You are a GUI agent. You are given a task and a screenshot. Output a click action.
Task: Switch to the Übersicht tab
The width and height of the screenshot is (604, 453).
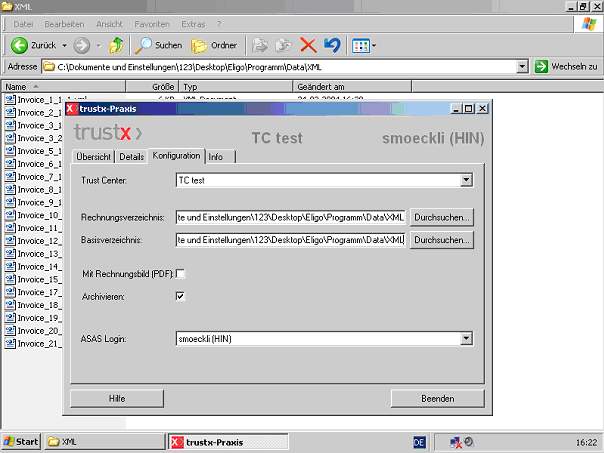point(93,157)
